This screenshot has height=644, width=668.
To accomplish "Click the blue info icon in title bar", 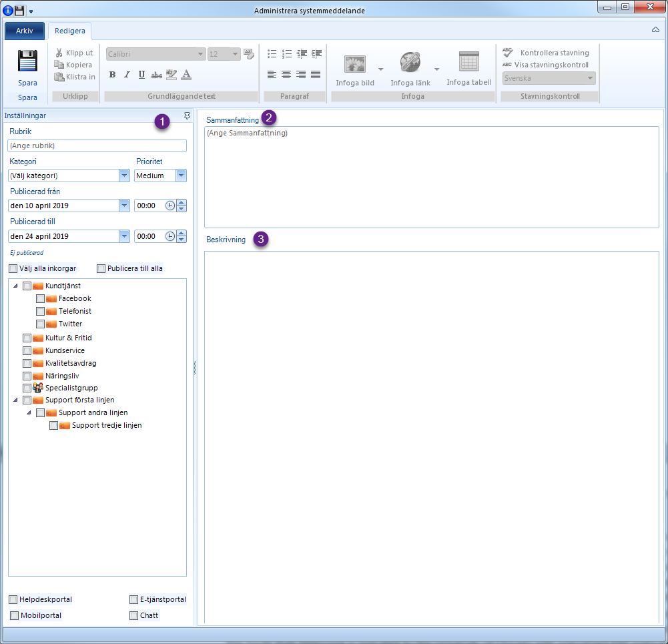I will [x=7, y=11].
